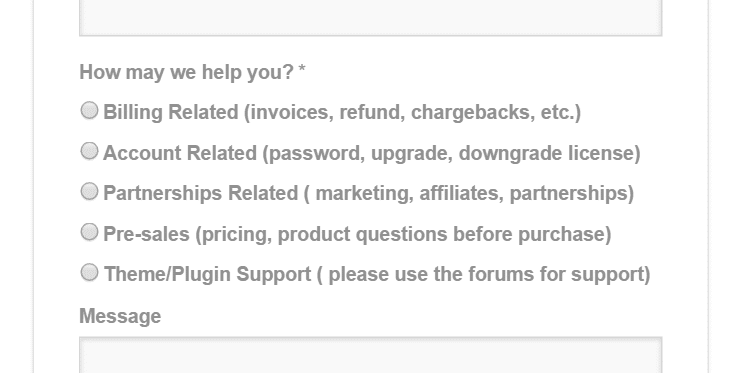The width and height of the screenshot is (749, 373).
Task: Click the 'Message' field label
Action: point(120,316)
